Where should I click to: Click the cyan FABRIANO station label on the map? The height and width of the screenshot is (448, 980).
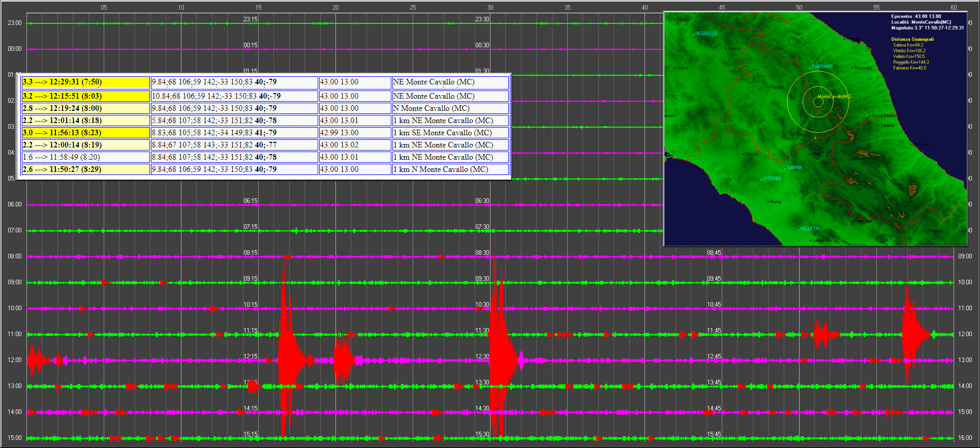tap(822, 67)
